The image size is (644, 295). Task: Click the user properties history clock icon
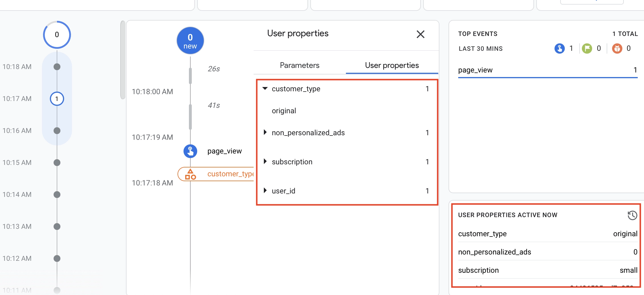click(x=632, y=215)
